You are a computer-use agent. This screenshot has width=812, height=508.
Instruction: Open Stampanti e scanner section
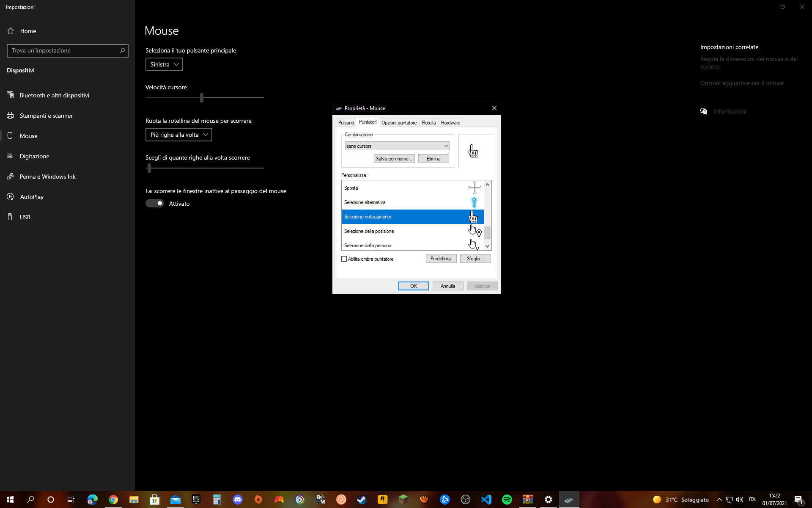[x=46, y=116]
